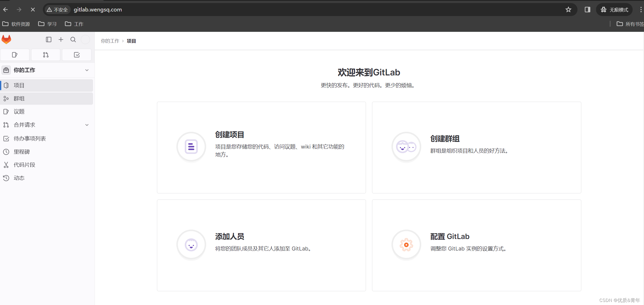Click the 创建项目 document illustration
This screenshot has width=644, height=305.
pyautogui.click(x=191, y=147)
